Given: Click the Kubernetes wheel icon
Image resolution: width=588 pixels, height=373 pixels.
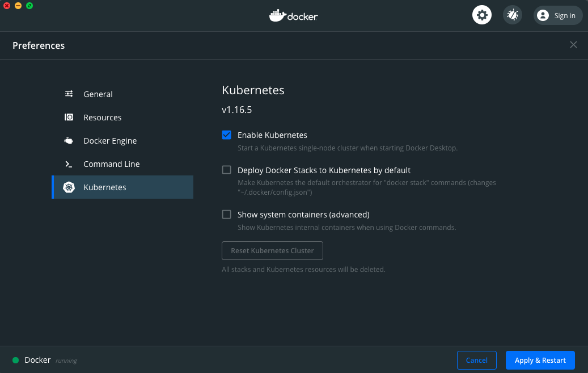Looking at the screenshot, I should tap(69, 187).
